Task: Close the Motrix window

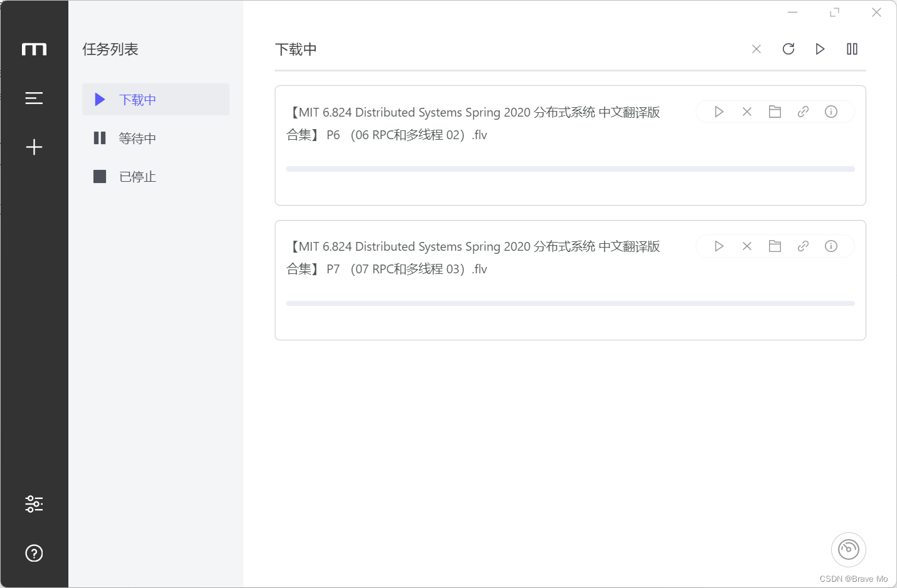Action: (x=876, y=12)
